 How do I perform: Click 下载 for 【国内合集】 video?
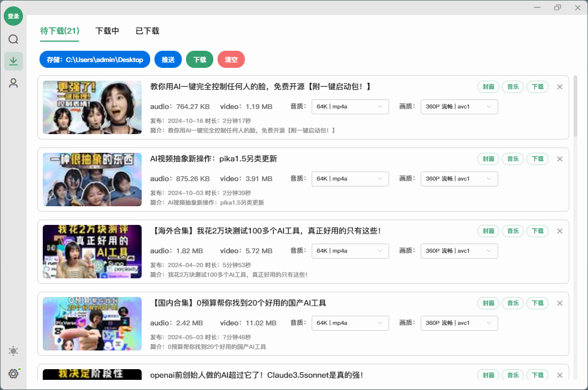click(x=538, y=303)
